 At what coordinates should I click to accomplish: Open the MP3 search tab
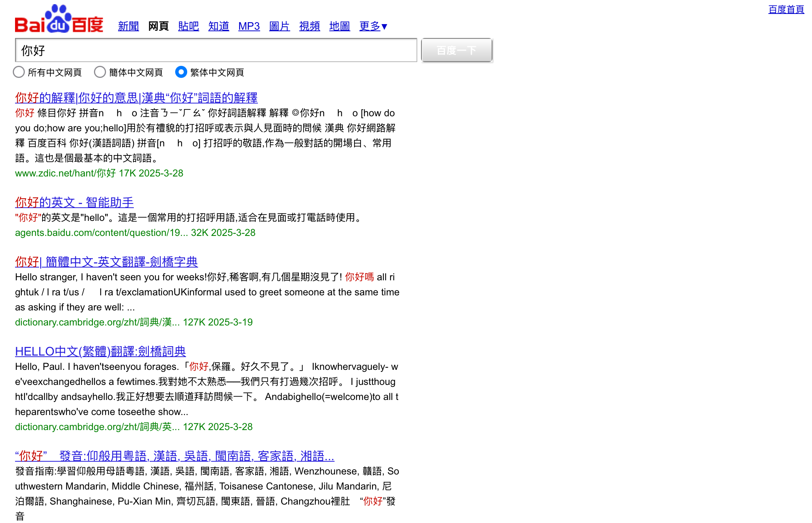[x=249, y=26]
